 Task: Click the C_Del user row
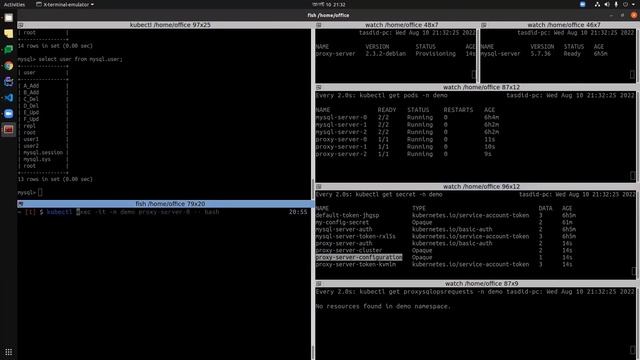coord(31,99)
